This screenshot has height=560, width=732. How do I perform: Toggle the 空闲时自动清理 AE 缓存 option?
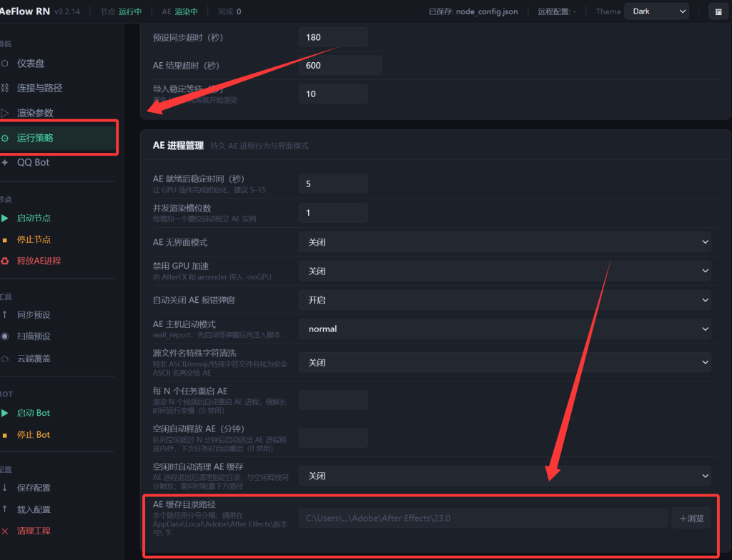point(505,476)
